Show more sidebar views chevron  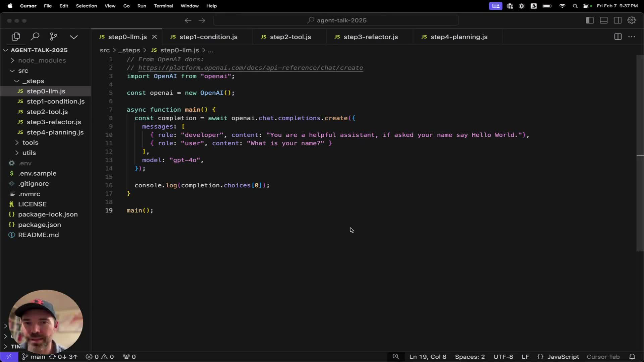click(x=74, y=37)
